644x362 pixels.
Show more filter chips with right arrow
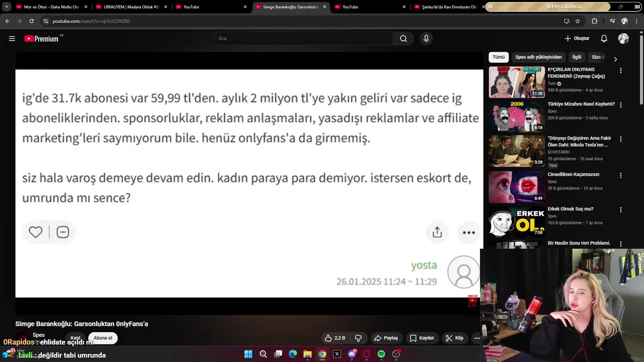click(615, 59)
